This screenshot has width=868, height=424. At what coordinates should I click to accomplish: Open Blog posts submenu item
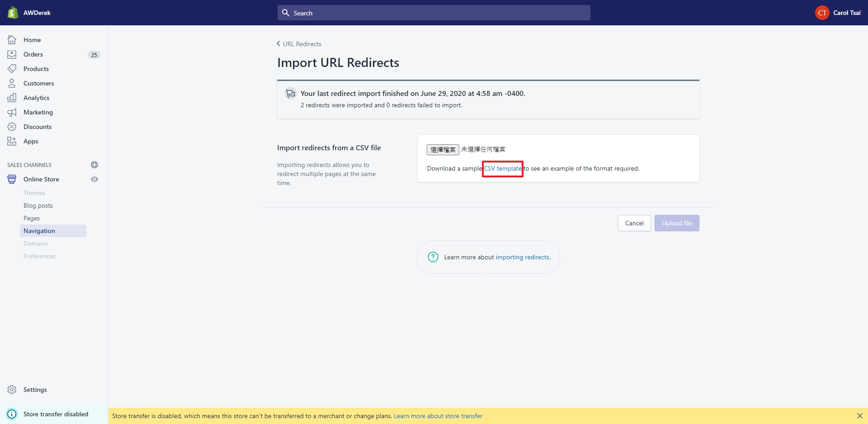coord(38,205)
